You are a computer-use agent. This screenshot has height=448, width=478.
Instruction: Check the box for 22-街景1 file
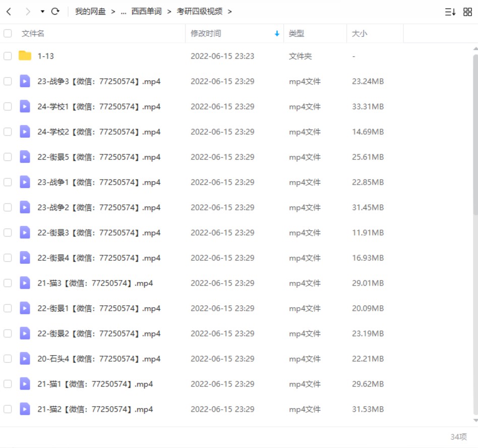pos(8,308)
